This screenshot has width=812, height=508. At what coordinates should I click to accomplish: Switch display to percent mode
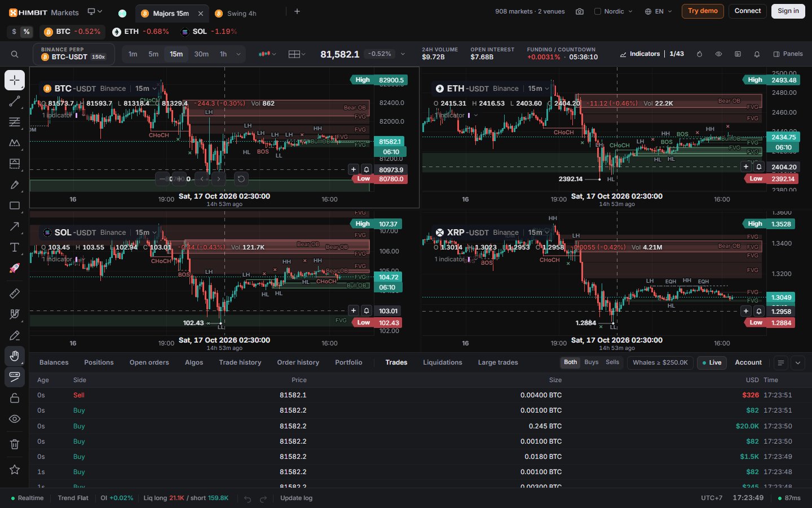27,32
